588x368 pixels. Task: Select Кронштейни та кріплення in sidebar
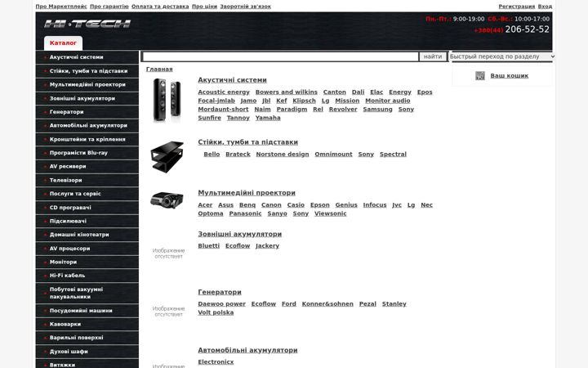pyautogui.click(x=87, y=139)
